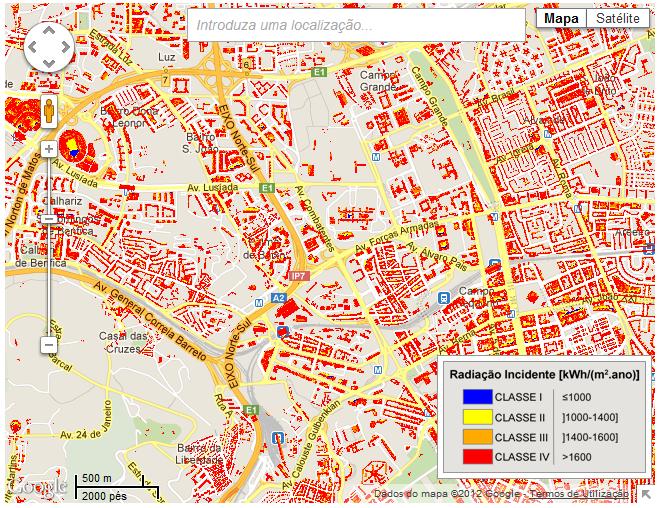Pan the map up with the north arrow
The width and height of the screenshot is (661, 508).
(49, 31)
